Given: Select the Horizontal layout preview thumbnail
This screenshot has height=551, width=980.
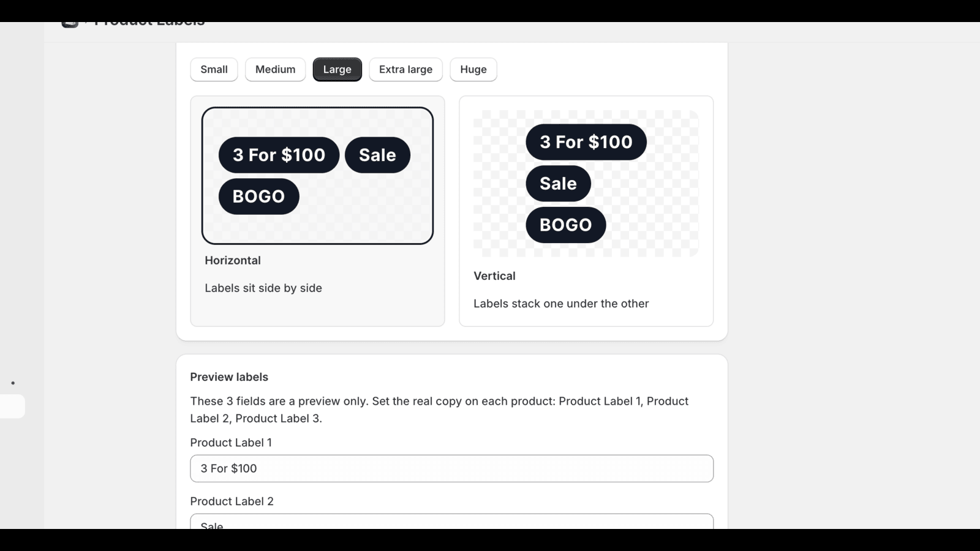Looking at the screenshot, I should pyautogui.click(x=317, y=176).
